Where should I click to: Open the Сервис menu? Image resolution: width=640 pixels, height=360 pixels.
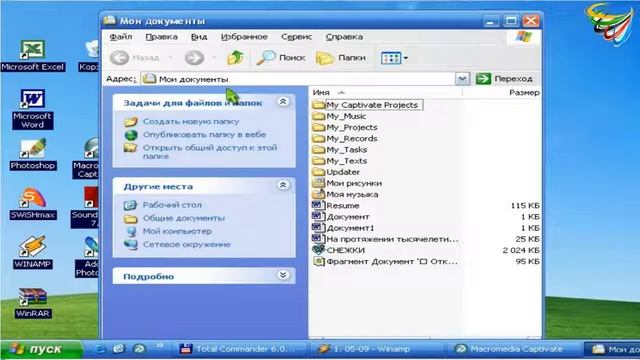(296, 37)
